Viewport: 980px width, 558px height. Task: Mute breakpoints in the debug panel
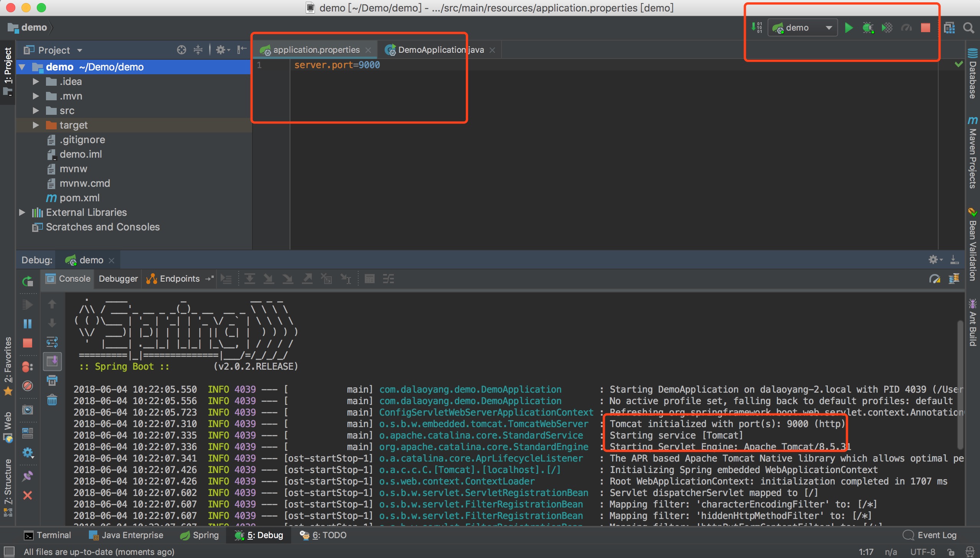tap(27, 386)
